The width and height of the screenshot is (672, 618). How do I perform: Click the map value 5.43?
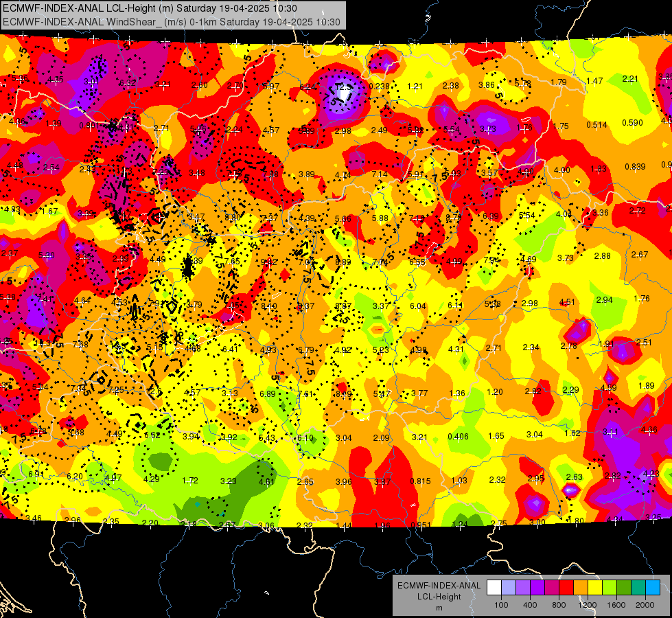(266, 438)
